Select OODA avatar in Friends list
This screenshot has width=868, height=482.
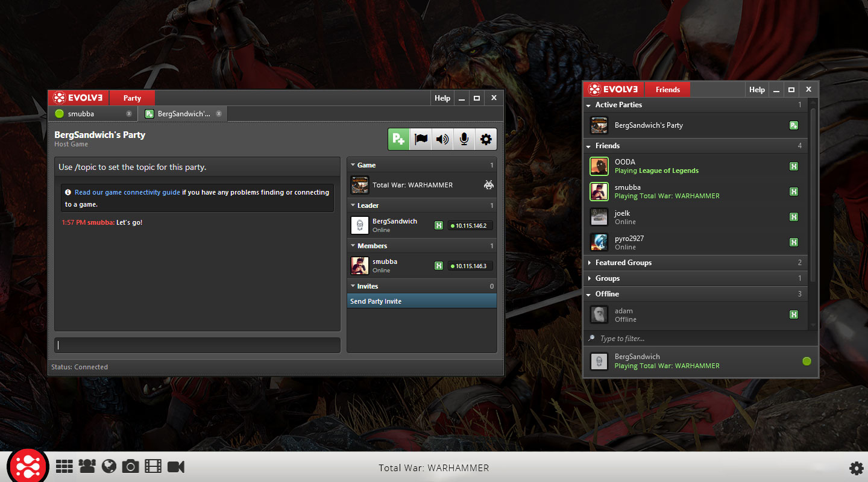(599, 166)
